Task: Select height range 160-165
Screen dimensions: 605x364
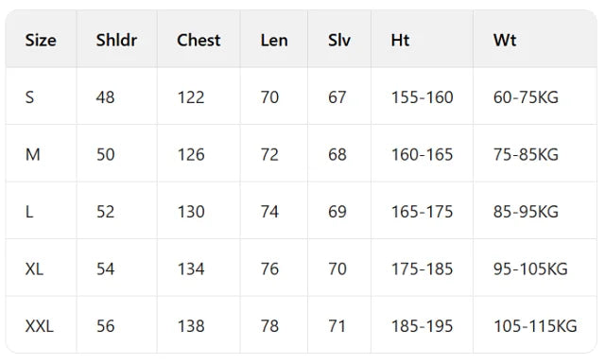Action: point(423,155)
